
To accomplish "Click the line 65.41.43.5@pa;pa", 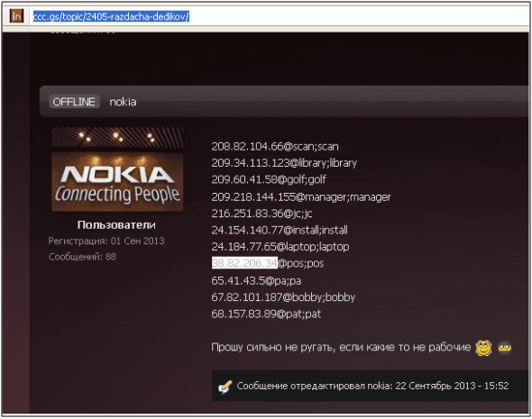I will (x=256, y=281).
